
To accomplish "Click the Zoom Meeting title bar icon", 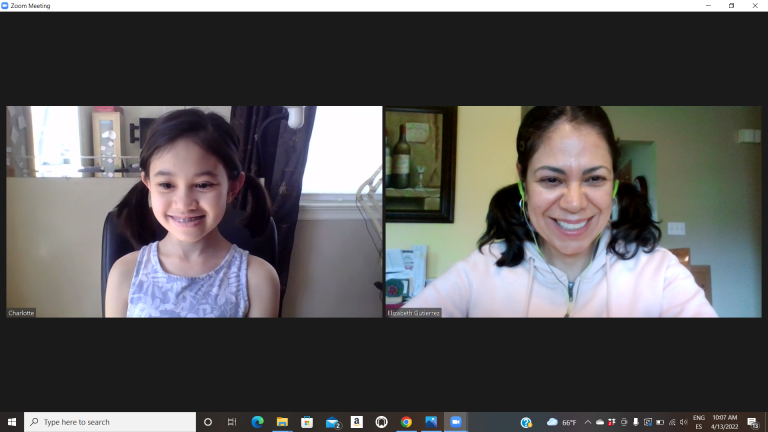I will coord(5,5).
